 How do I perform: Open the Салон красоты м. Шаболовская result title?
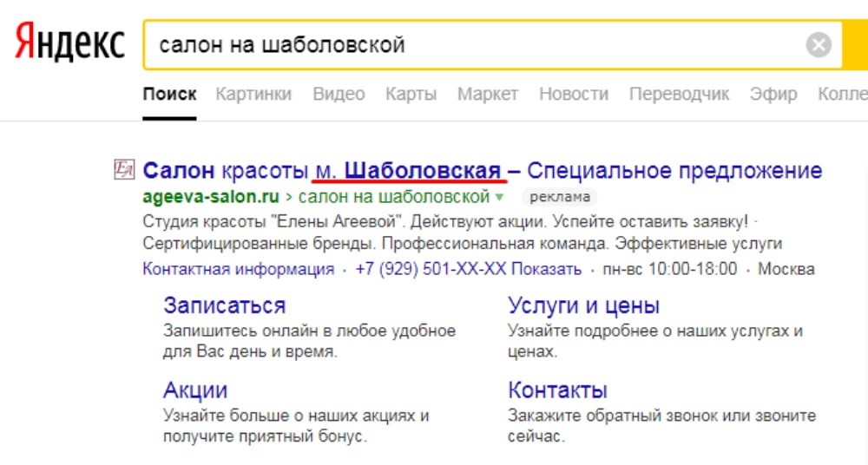pyautogui.click(x=482, y=171)
